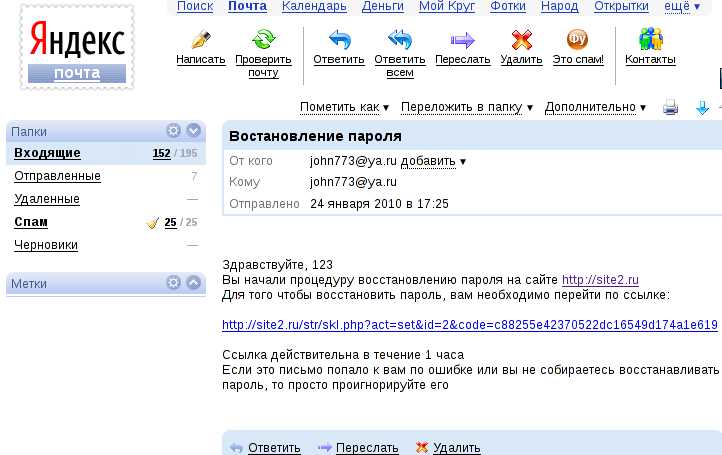722x455 pixels.
Task: Click Это спам! text label
Action: (578, 60)
